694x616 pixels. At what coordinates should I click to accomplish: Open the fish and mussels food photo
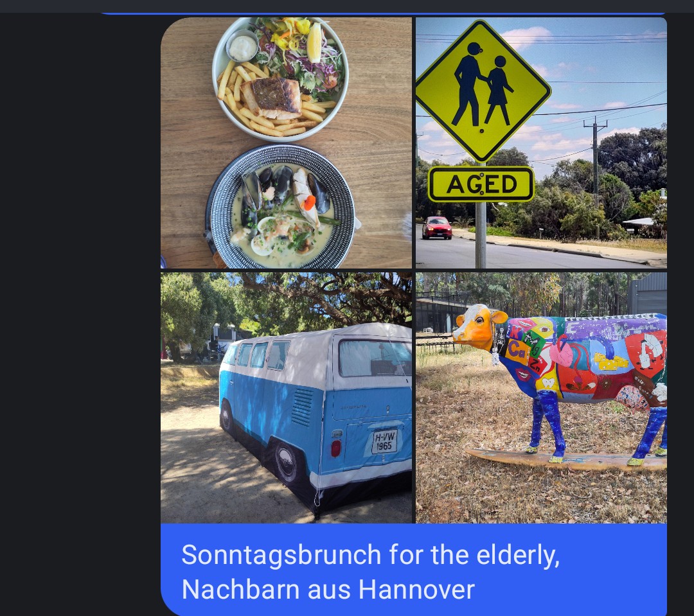tap(286, 143)
